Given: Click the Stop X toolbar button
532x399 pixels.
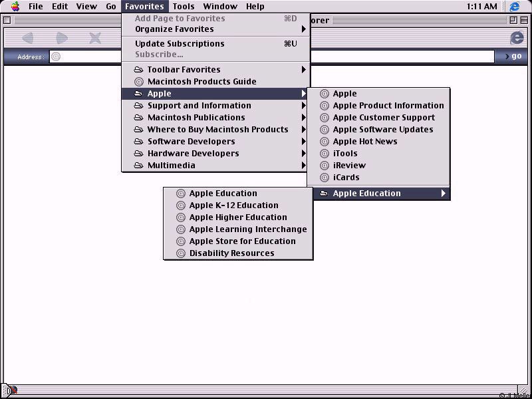Looking at the screenshot, I should (95, 38).
